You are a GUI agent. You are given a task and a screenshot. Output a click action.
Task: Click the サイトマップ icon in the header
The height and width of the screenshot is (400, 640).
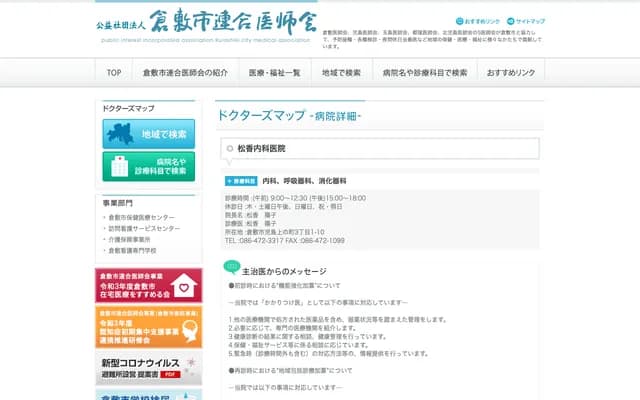511,21
